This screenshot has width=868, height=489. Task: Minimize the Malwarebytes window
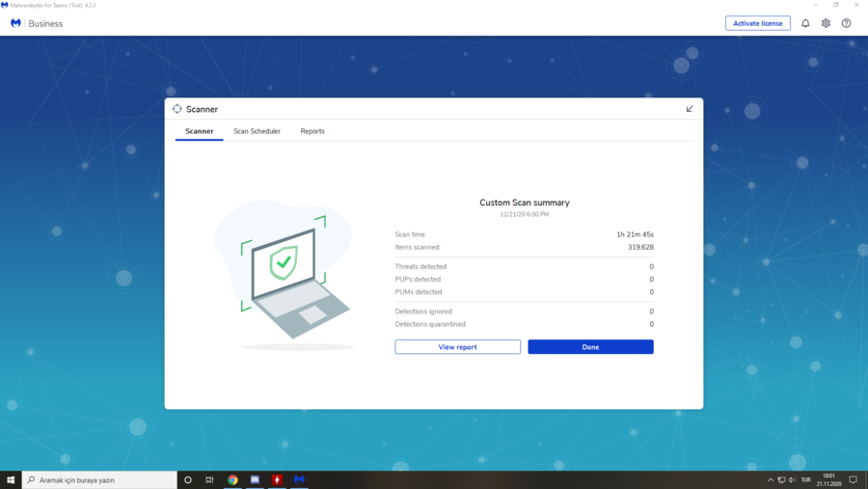[x=815, y=5]
